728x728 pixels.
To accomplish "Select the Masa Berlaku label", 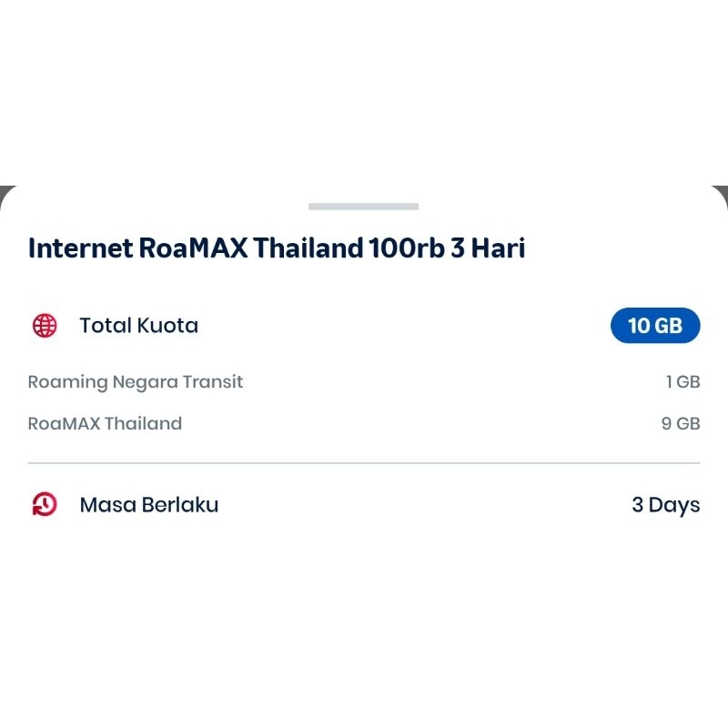I will point(149,505).
